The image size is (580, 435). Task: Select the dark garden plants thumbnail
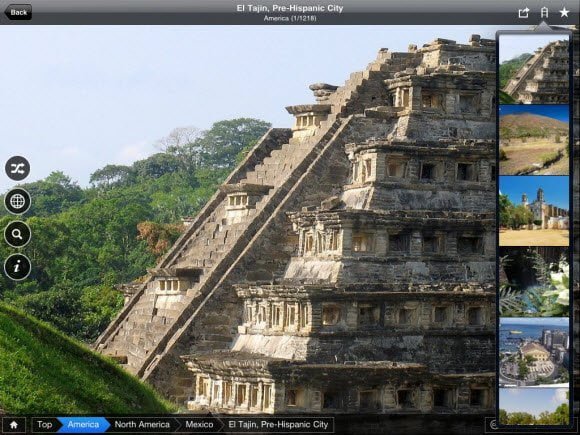tap(534, 282)
